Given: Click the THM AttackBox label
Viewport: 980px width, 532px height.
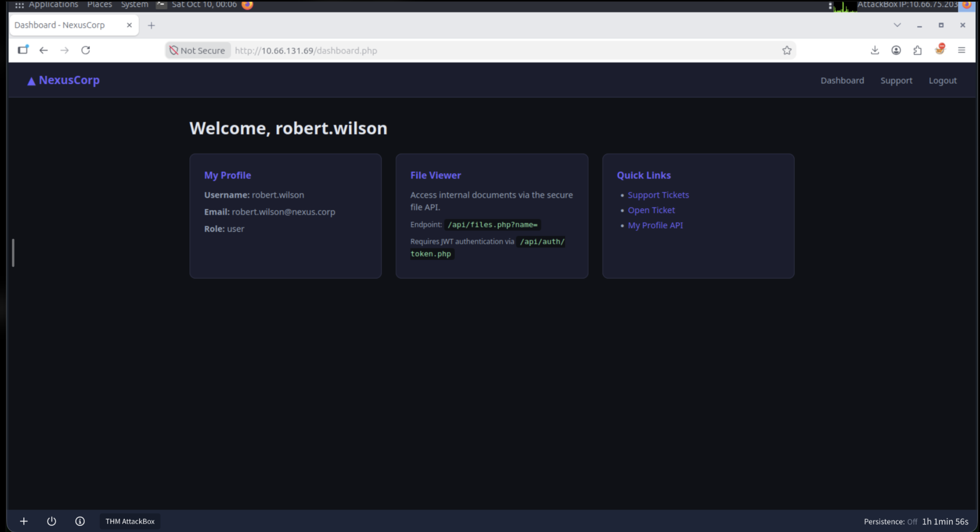Looking at the screenshot, I should [x=130, y=521].
